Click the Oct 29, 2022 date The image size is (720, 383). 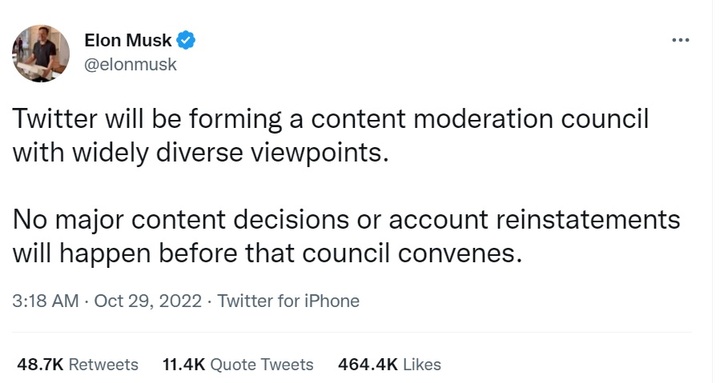coord(148,301)
